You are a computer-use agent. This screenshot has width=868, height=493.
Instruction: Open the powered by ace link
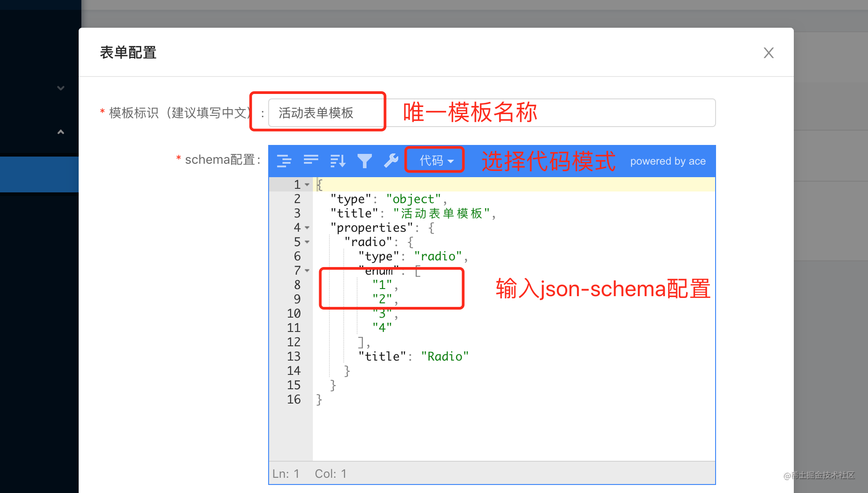(x=668, y=161)
